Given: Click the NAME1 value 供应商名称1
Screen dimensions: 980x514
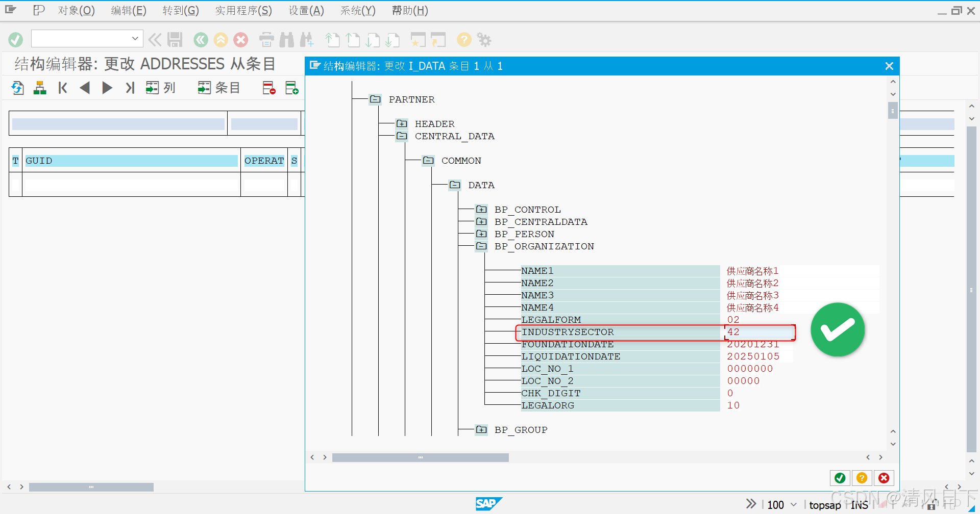Looking at the screenshot, I should (x=752, y=271).
